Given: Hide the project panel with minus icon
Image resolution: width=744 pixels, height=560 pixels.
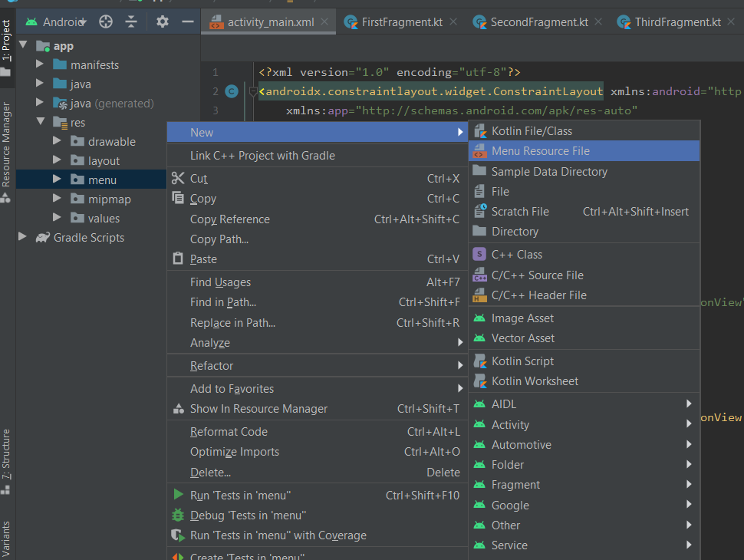Looking at the screenshot, I should (x=187, y=21).
